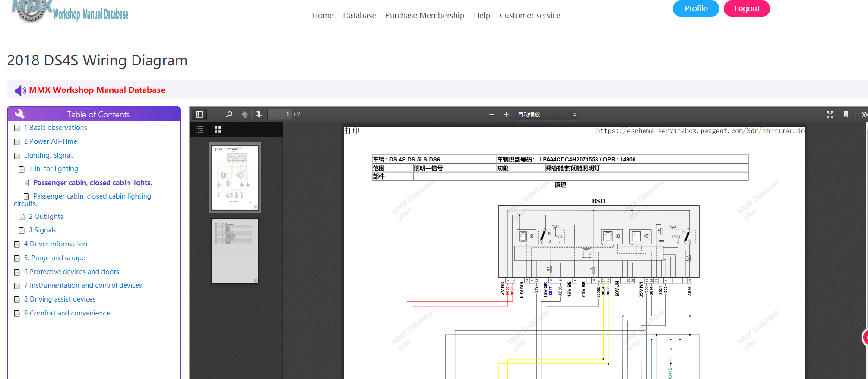Viewport: 868px width, 379px height.
Task: Click document icon beside Protective devices and doors
Action: tap(17, 272)
